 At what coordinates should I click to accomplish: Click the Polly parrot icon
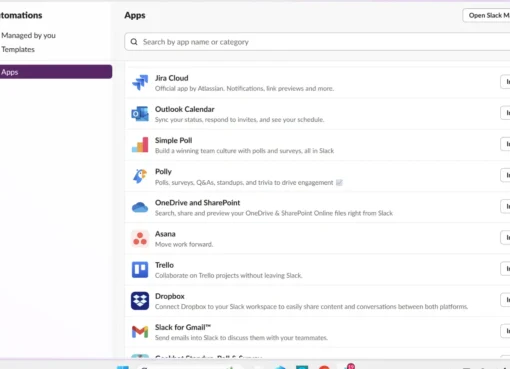pos(140,176)
